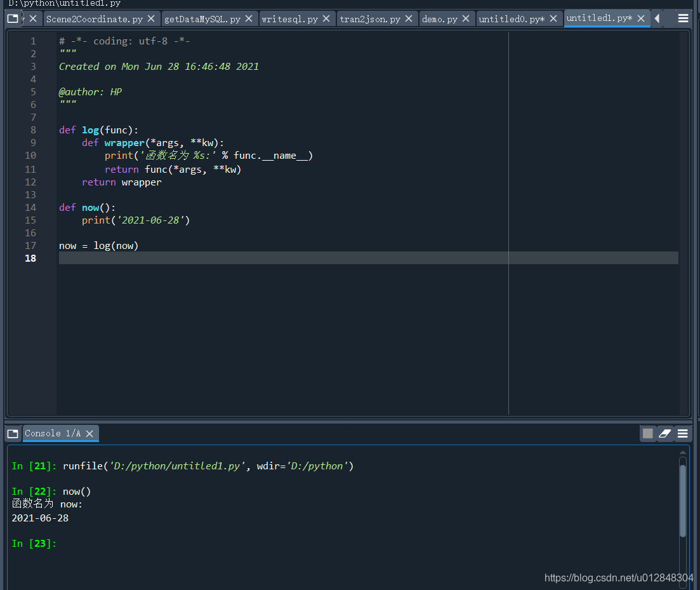Stop the running console command

(x=648, y=433)
